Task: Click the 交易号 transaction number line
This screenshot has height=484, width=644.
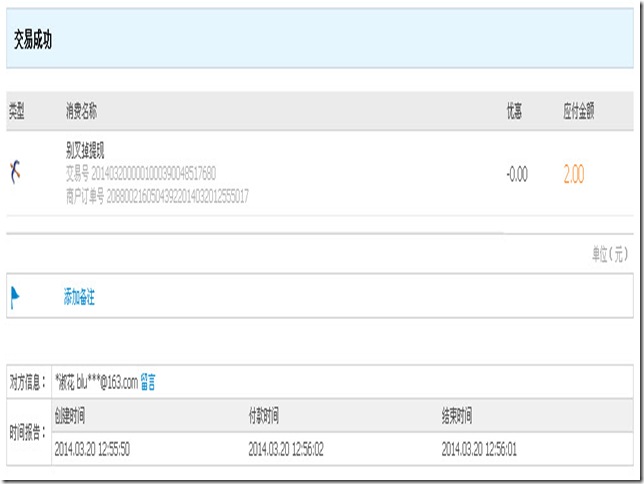Action: (140, 173)
